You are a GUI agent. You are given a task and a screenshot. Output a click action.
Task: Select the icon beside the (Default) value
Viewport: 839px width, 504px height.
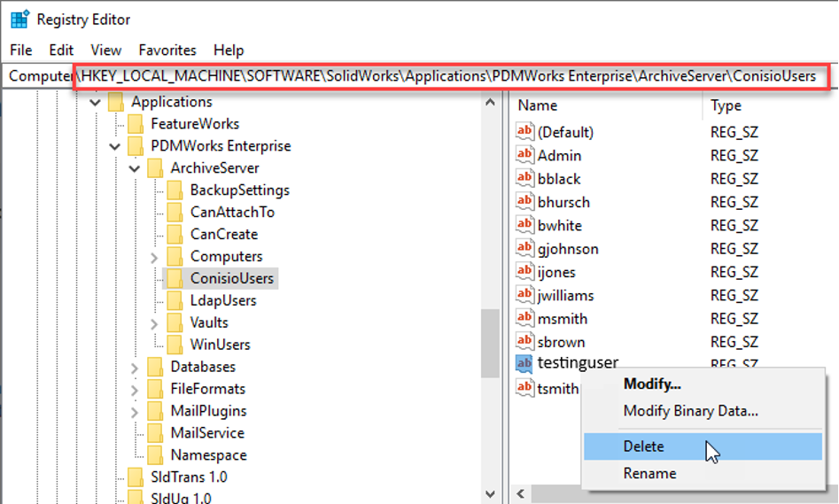525,133
